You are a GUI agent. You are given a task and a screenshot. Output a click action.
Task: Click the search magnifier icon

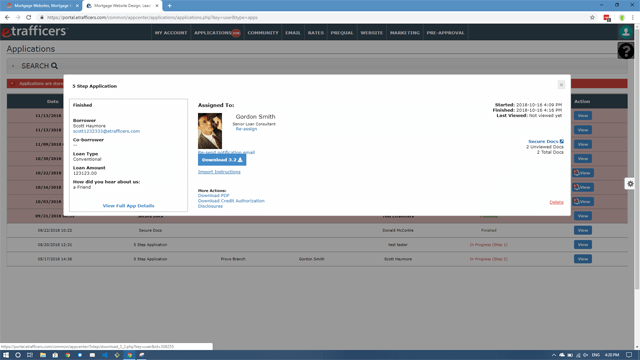pos(54,66)
